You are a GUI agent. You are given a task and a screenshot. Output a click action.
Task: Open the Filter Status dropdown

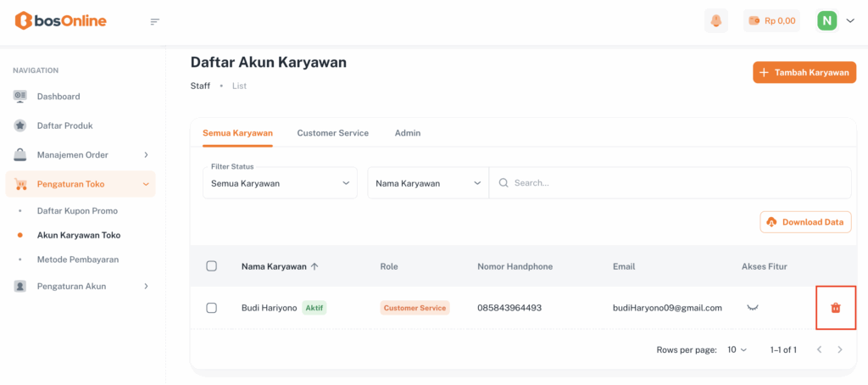[x=280, y=182]
